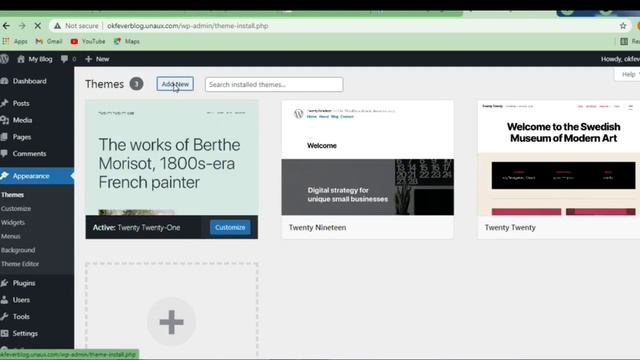The height and width of the screenshot is (360, 640).
Task: Open Gmail bookmark
Action: 49,41
